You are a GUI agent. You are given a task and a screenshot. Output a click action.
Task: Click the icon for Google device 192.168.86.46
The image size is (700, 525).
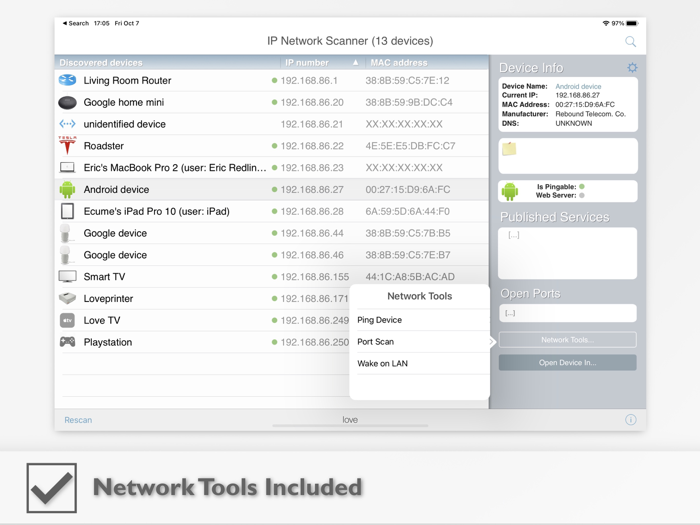coord(66,255)
